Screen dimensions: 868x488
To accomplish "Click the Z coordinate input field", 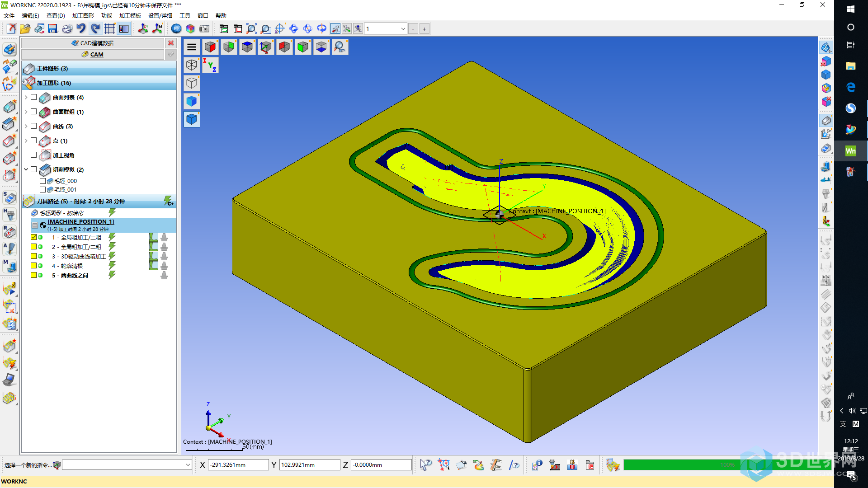I will coord(381,465).
